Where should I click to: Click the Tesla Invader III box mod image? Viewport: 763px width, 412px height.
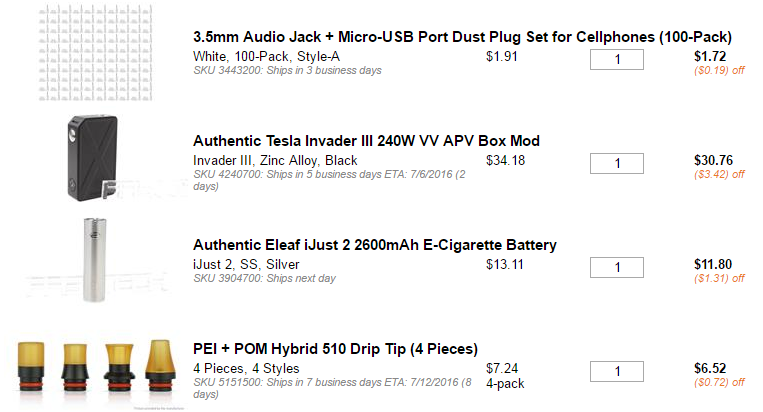(94, 154)
